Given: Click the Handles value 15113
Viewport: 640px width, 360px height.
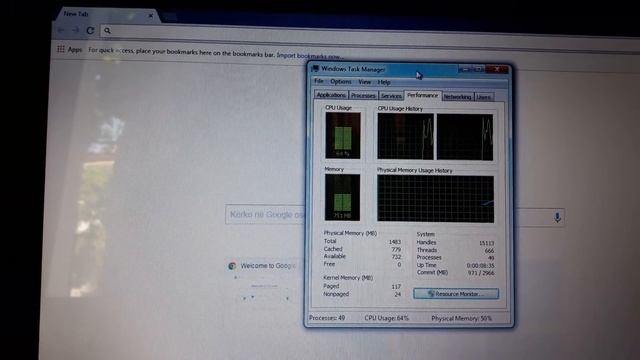Looking at the screenshot, I should (487, 243).
